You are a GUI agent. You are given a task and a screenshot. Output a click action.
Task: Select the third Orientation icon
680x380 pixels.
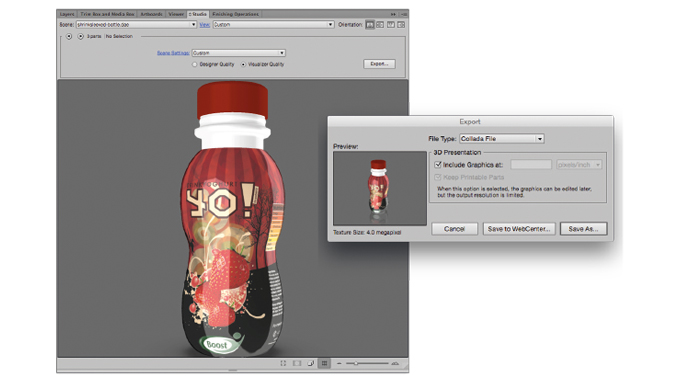[x=391, y=25]
